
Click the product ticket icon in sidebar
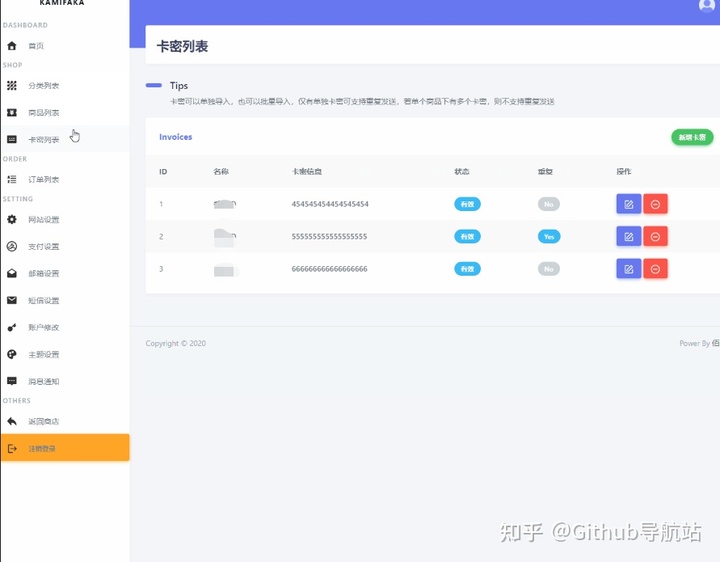click(12, 112)
